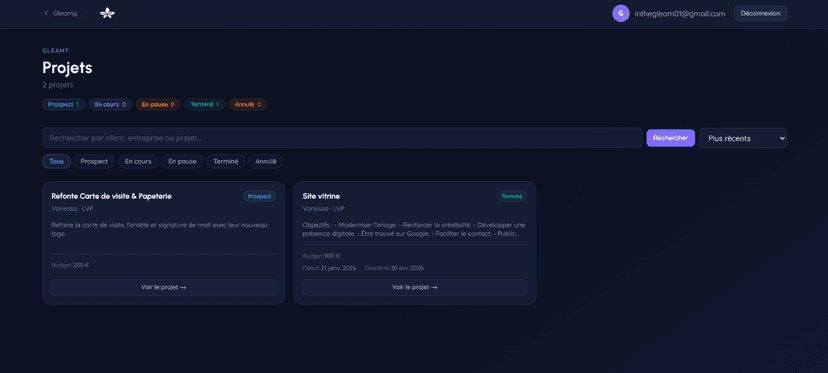Go back via the Gleamy breadcrumb link

[x=64, y=13]
